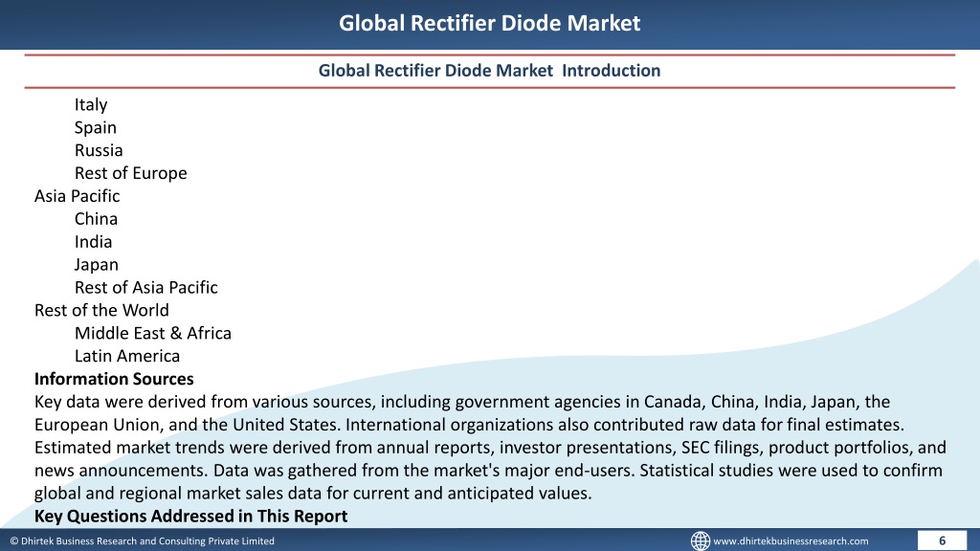
Task: Click the 'Rest of the World' heading
Action: tap(101, 311)
